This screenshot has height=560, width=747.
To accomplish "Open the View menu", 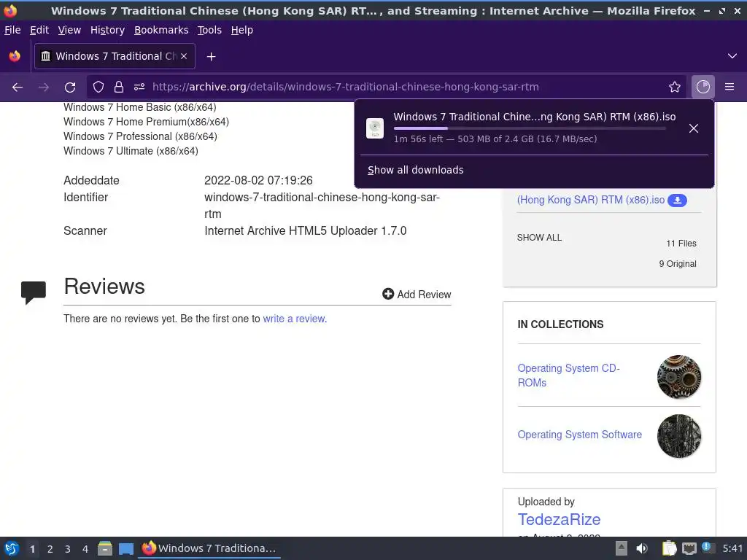I will [69, 30].
